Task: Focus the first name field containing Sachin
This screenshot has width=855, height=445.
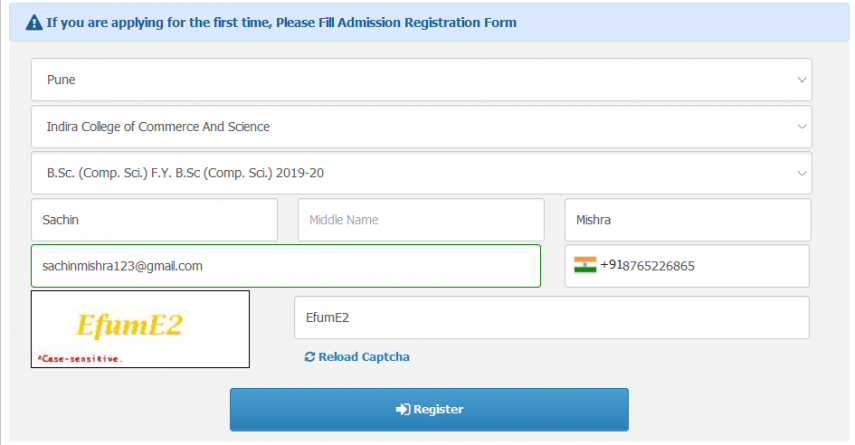Action: click(x=154, y=220)
